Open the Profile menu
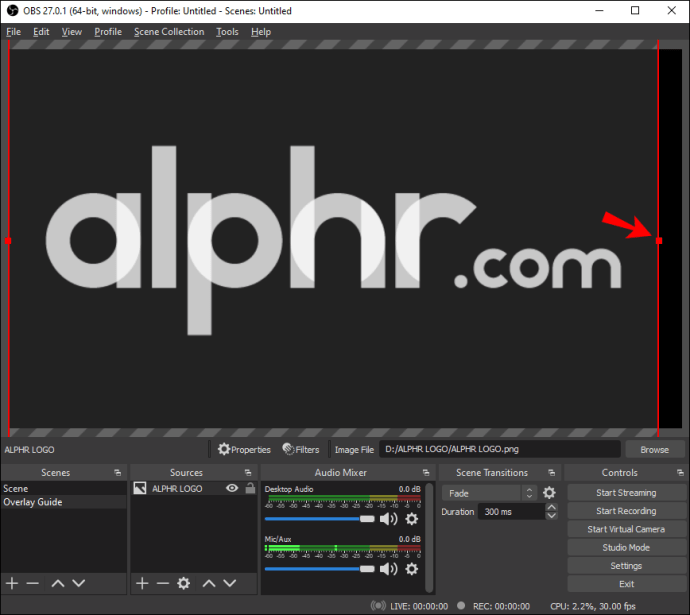The height and width of the screenshot is (615, 690). coord(108,32)
